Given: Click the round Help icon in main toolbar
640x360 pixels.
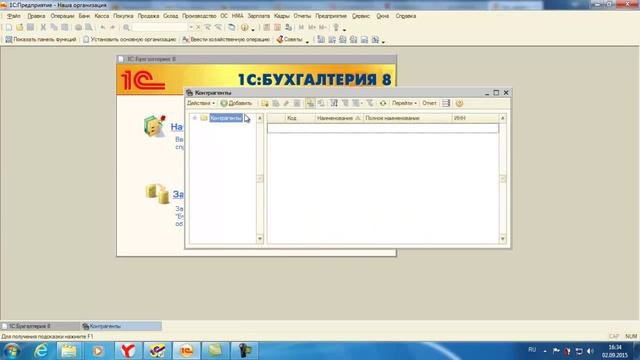Looking at the screenshot, I should 244,27.
